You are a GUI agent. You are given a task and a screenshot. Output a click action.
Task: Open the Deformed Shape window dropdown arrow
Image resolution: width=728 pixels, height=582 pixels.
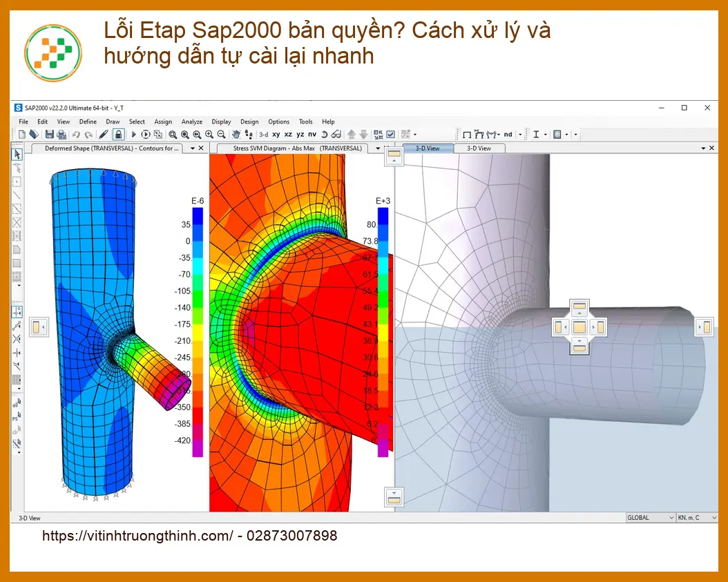(193, 148)
